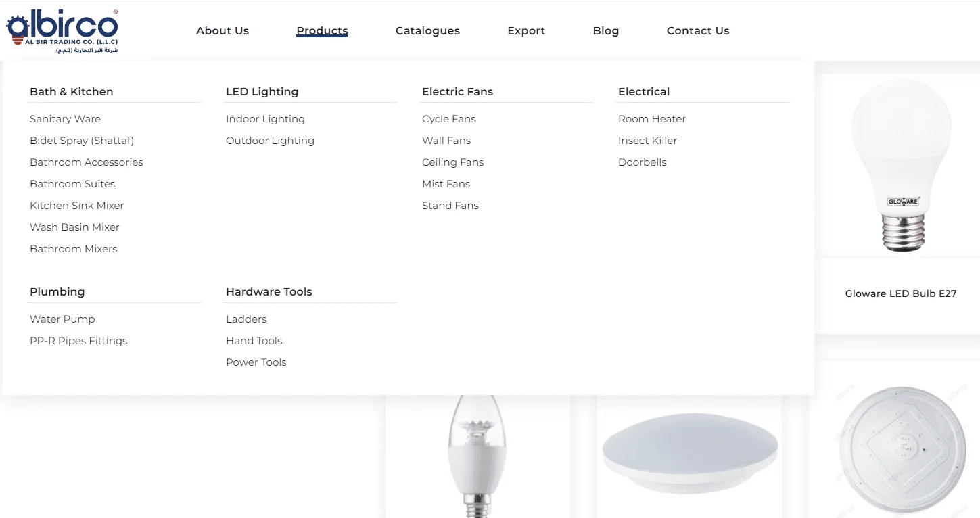980x518 pixels.
Task: Choose Indoor Lighting under LED Lighting
Action: (x=265, y=119)
